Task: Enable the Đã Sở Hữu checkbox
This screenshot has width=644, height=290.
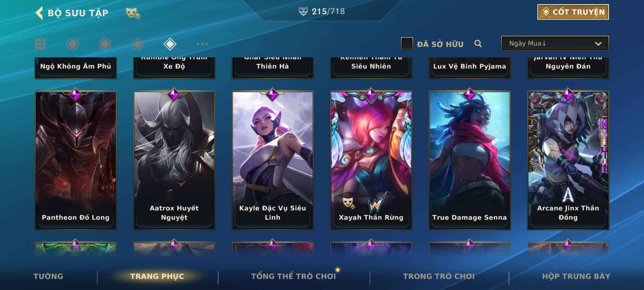Action: click(x=407, y=43)
